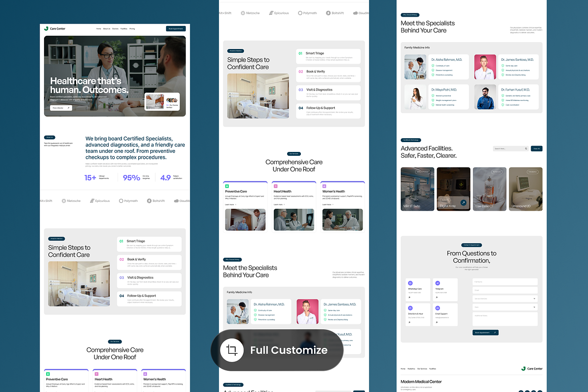Click the Additional Notes text area

[505, 319]
